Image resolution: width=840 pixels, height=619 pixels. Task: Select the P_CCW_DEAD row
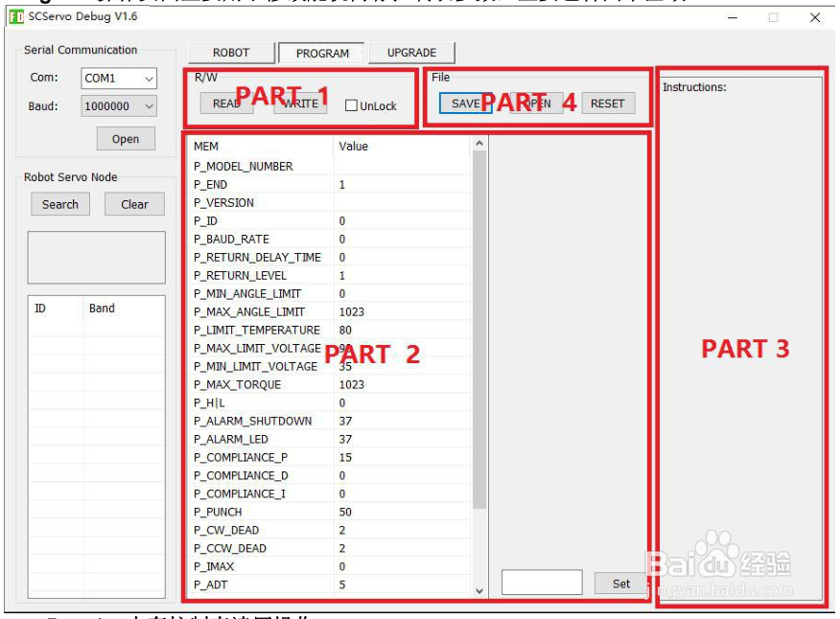pyautogui.click(x=331, y=549)
